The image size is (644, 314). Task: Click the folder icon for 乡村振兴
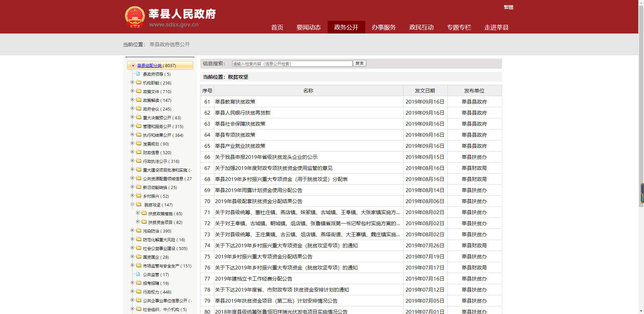pos(139,196)
